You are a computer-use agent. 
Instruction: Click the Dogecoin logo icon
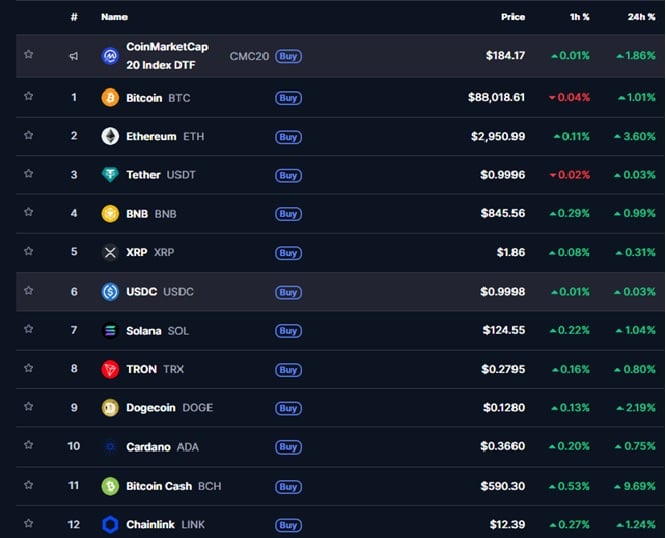pos(110,408)
